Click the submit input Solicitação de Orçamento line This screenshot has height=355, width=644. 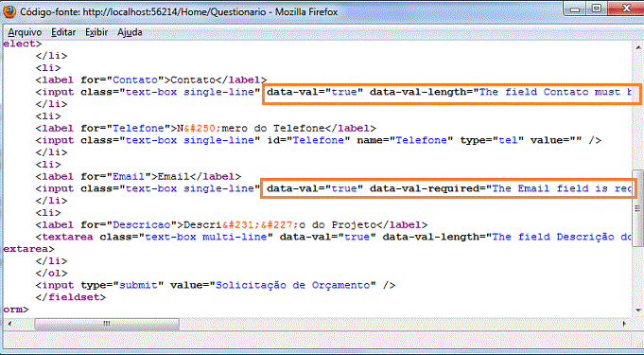[x=216, y=285]
